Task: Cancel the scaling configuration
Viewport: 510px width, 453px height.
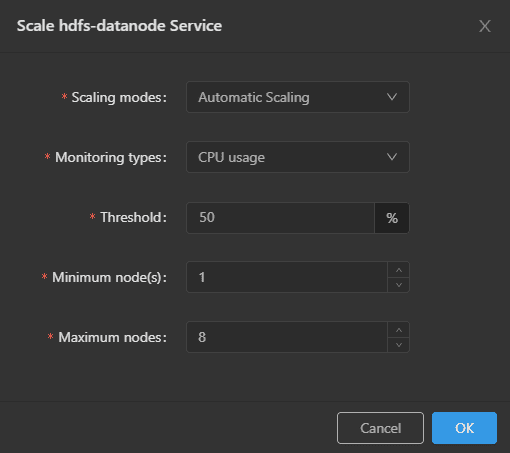Action: point(380,428)
